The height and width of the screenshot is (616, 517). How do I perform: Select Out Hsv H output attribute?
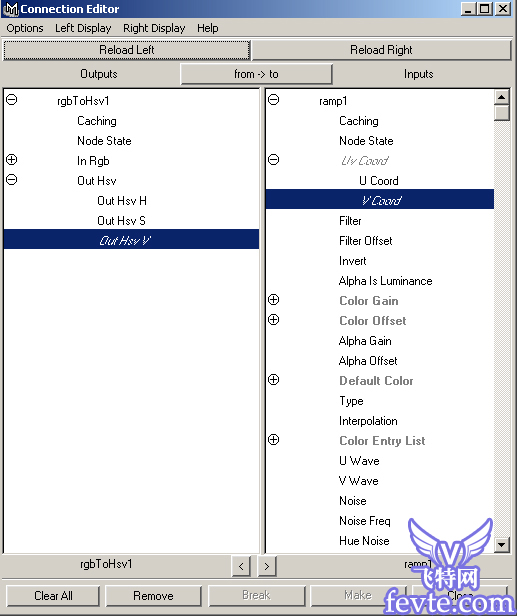click(x=122, y=201)
